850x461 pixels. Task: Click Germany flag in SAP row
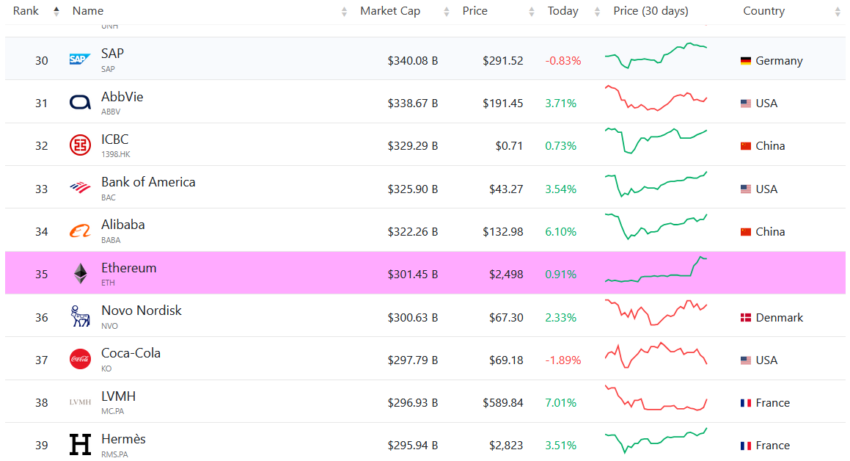point(746,61)
